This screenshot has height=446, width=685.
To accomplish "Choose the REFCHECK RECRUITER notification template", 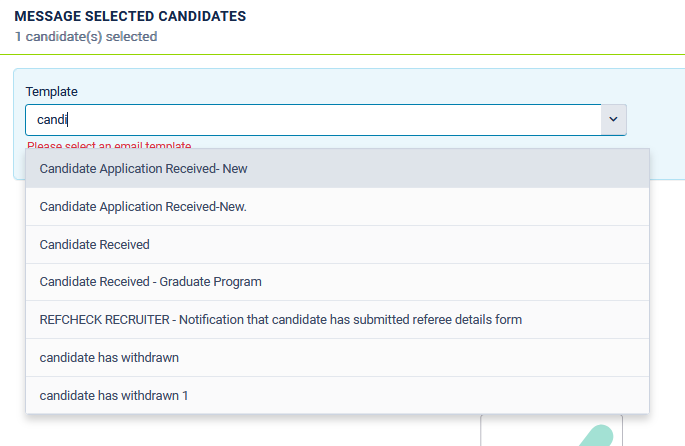I will pyautogui.click(x=337, y=320).
